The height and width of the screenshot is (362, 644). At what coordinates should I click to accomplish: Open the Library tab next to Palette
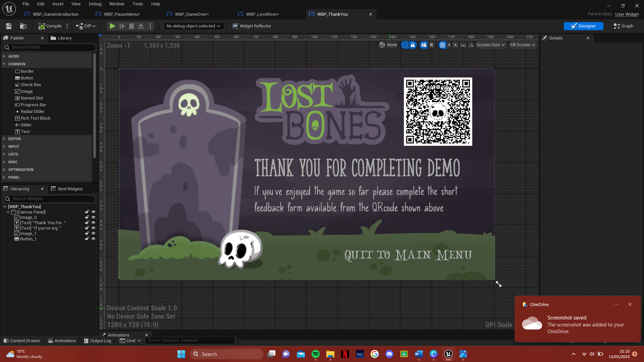[x=61, y=38]
